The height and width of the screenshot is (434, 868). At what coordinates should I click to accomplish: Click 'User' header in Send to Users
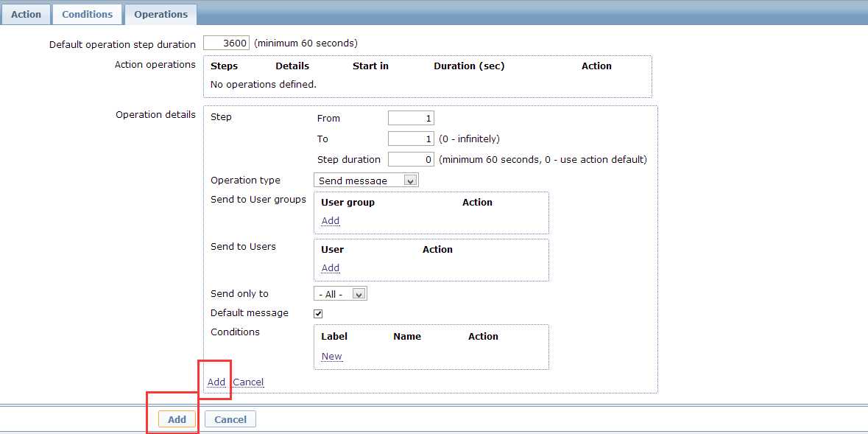(332, 250)
